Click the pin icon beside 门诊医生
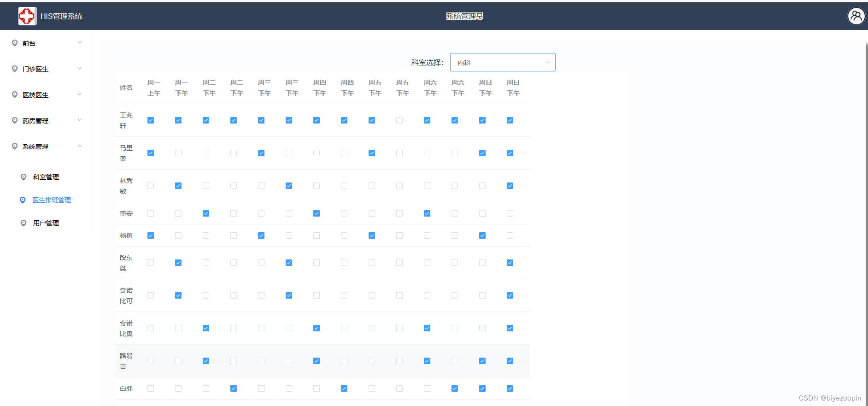 pyautogui.click(x=15, y=69)
